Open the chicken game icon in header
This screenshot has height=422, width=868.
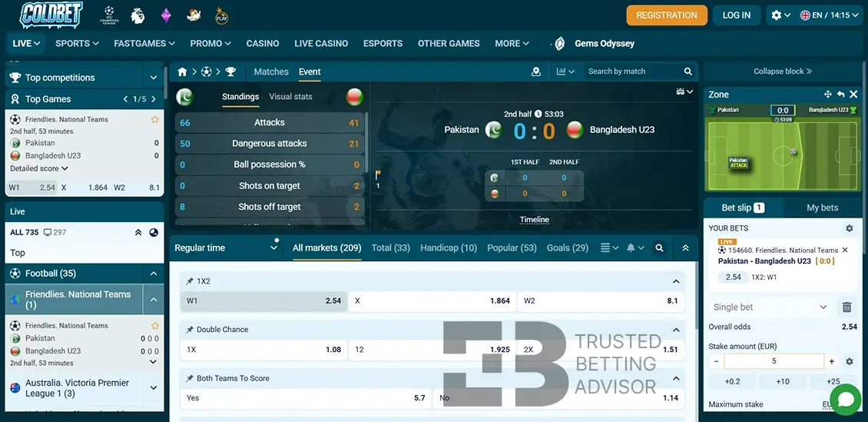click(x=194, y=15)
